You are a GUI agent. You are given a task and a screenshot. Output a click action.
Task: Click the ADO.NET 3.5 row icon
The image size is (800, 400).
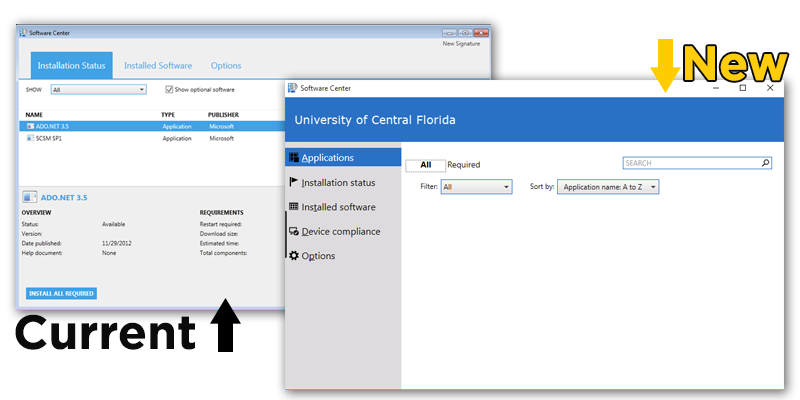30,126
